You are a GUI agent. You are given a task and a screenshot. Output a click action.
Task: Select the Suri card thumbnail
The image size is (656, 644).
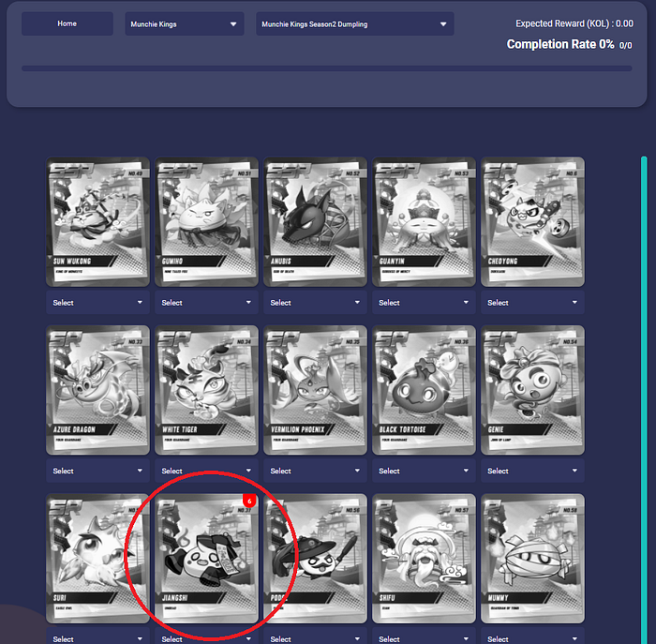coord(97,559)
